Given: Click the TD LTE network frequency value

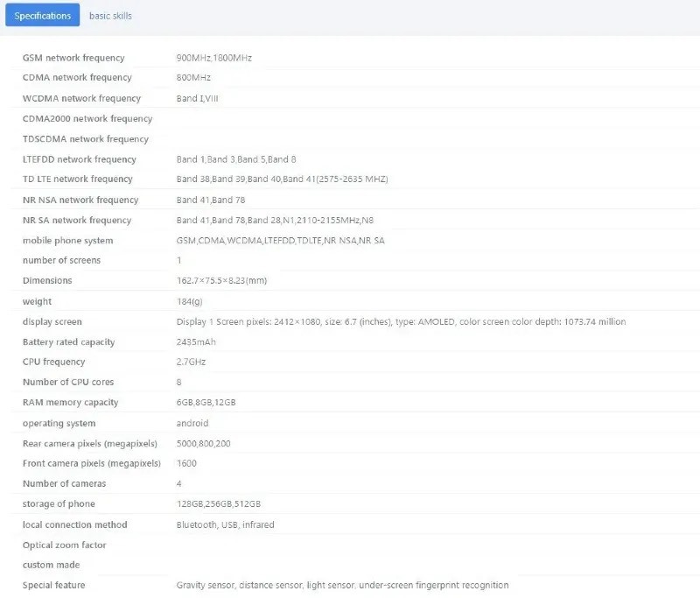Looking at the screenshot, I should pos(282,179).
